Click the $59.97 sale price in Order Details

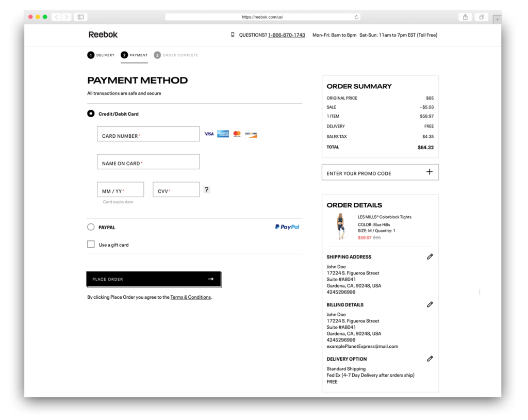(365, 238)
